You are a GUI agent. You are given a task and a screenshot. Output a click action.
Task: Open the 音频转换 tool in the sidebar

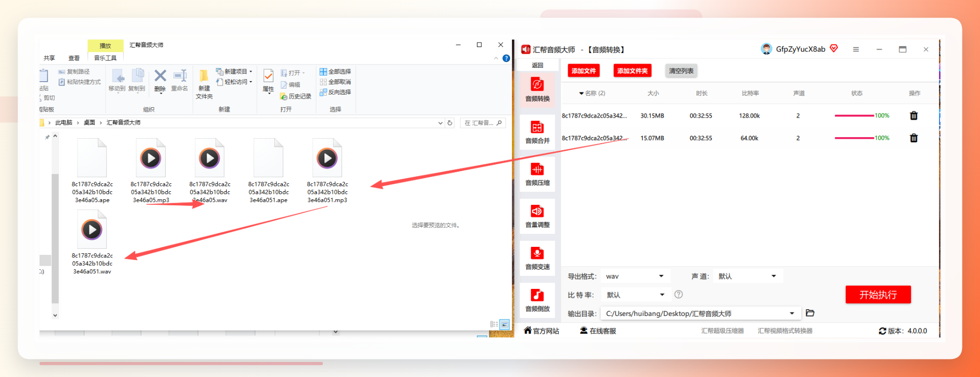click(538, 90)
